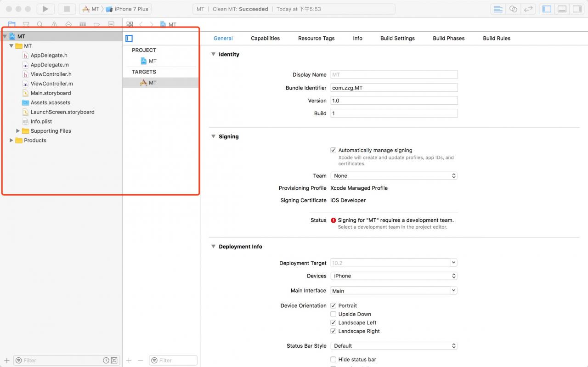Select Info.plist in the navigator
This screenshot has height=367, width=588.
pyautogui.click(x=41, y=122)
